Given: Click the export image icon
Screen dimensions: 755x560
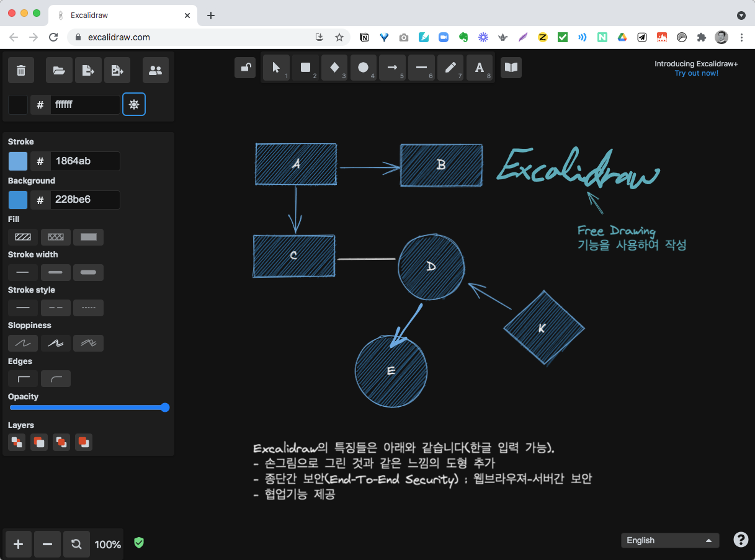Looking at the screenshot, I should (x=117, y=70).
